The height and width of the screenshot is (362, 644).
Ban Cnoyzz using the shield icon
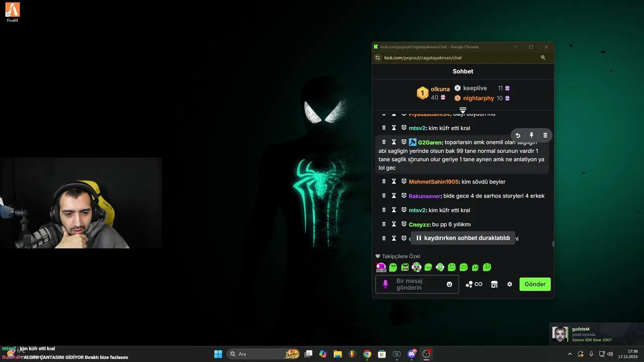(404, 224)
